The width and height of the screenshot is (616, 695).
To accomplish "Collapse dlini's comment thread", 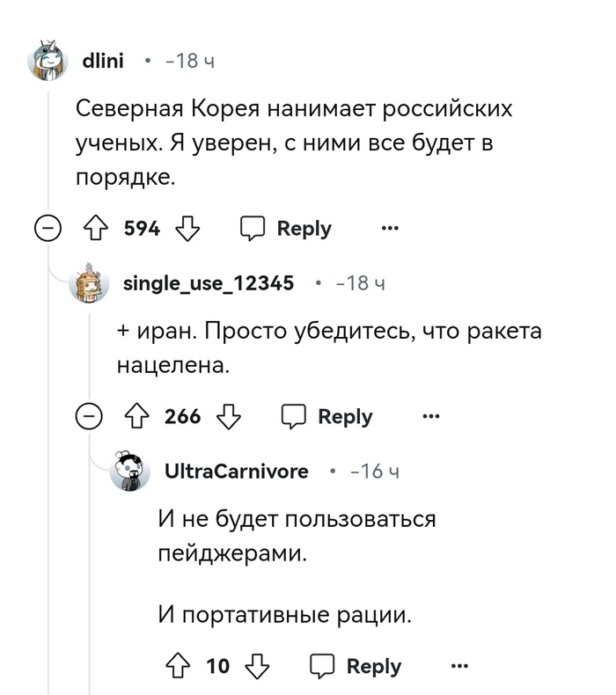I will 48,229.
